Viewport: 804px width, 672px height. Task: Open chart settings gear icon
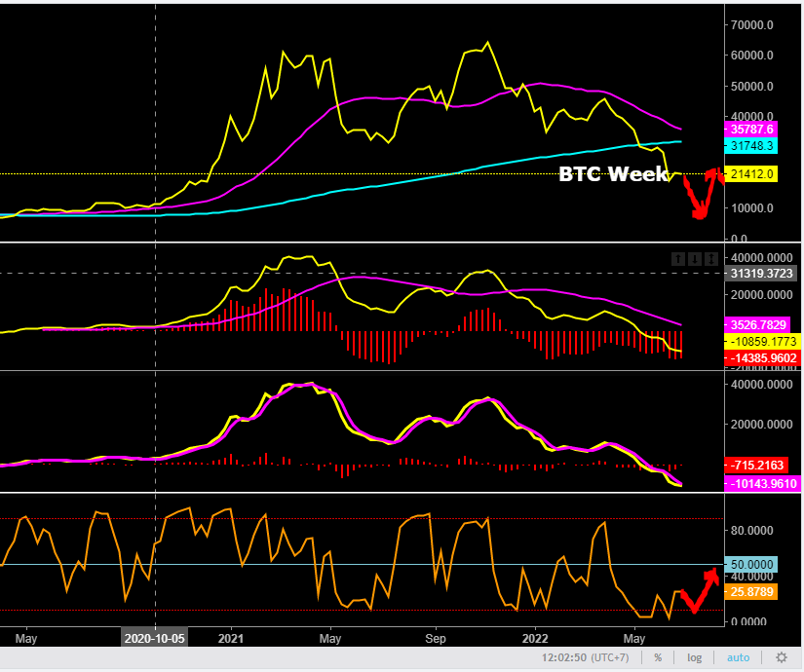coord(782,657)
